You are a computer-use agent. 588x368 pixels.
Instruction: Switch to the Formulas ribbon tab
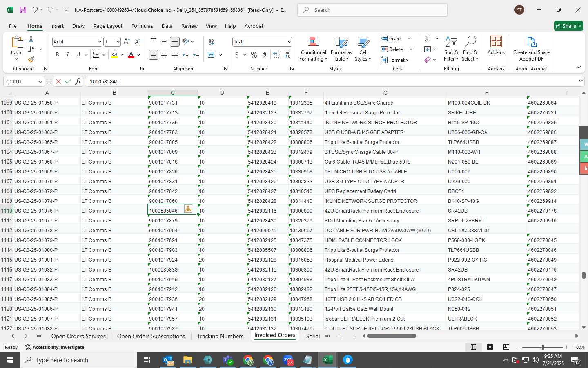click(x=142, y=26)
